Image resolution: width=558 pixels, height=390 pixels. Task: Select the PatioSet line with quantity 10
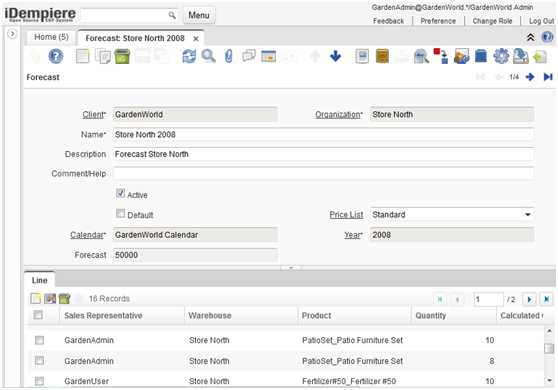click(x=39, y=340)
